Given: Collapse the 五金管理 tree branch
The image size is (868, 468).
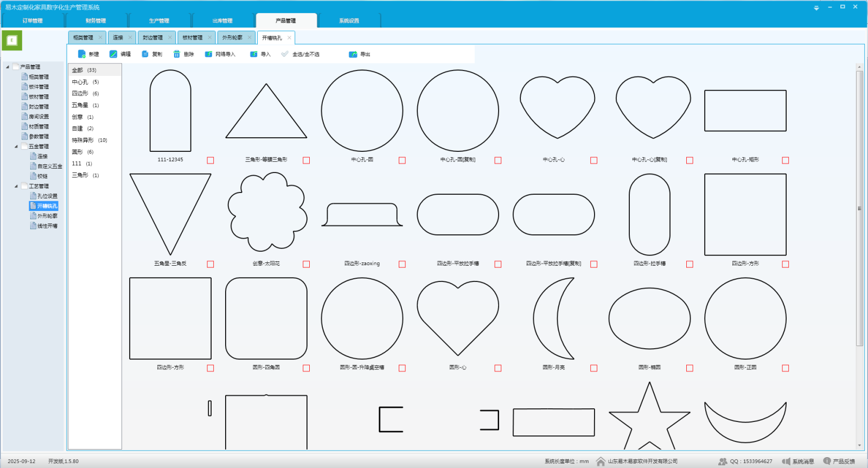Looking at the screenshot, I should pyautogui.click(x=16, y=146).
